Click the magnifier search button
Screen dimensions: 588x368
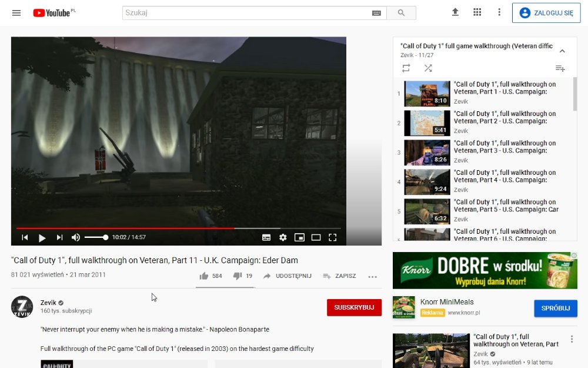401,13
